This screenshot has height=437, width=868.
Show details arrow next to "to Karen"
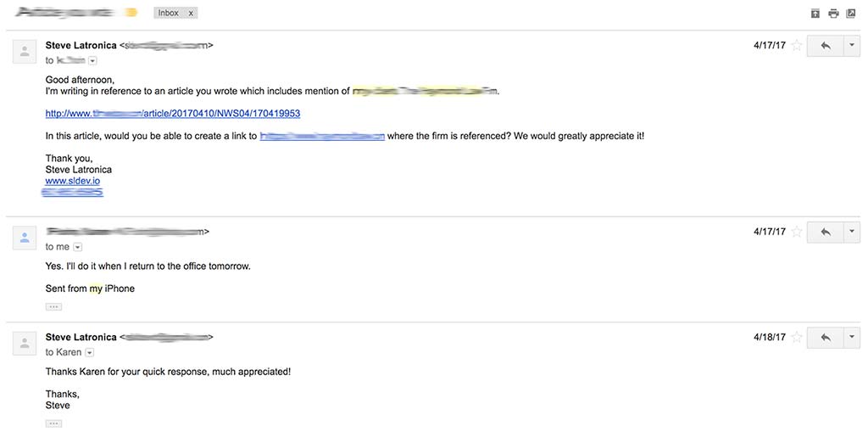[90, 352]
